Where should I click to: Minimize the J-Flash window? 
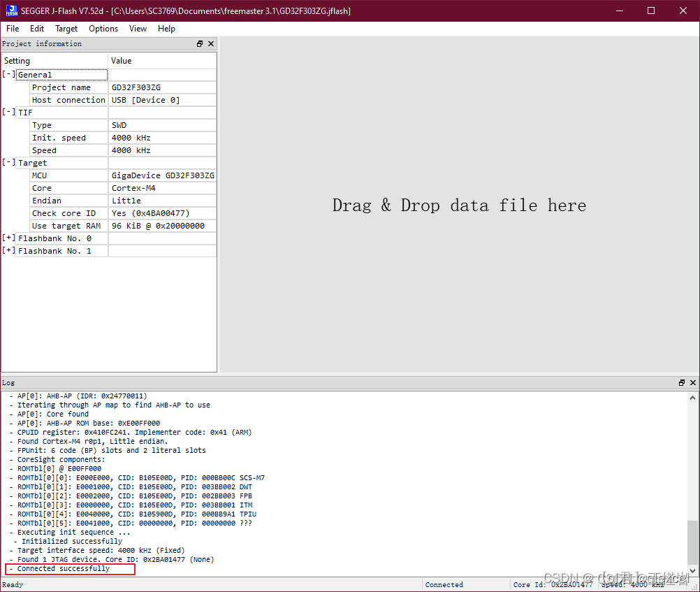pos(619,10)
